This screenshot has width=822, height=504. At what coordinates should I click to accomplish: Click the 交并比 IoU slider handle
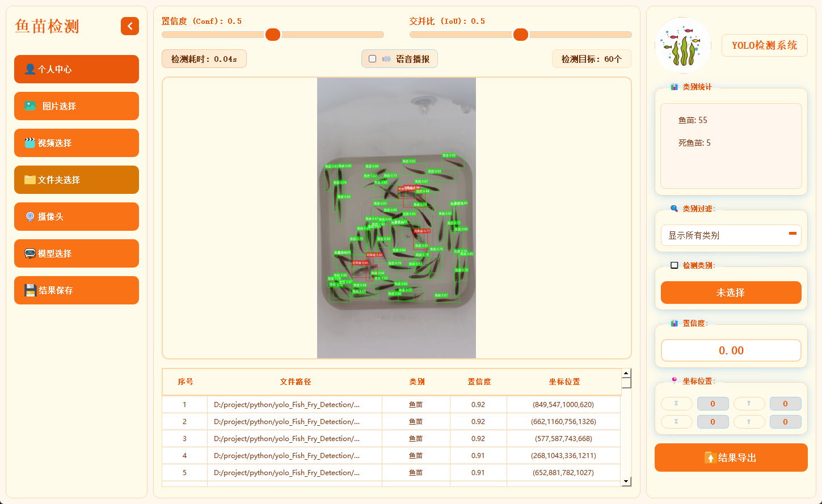click(521, 35)
